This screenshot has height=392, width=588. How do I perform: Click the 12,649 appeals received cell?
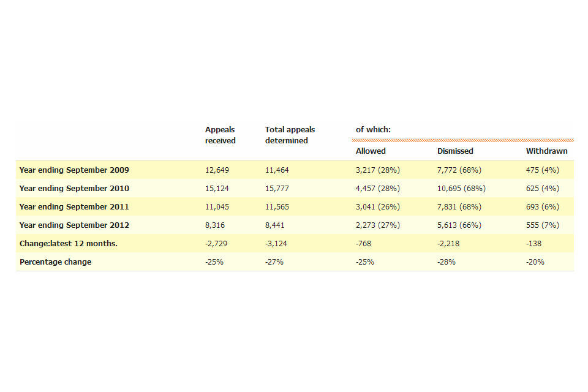[x=217, y=170]
